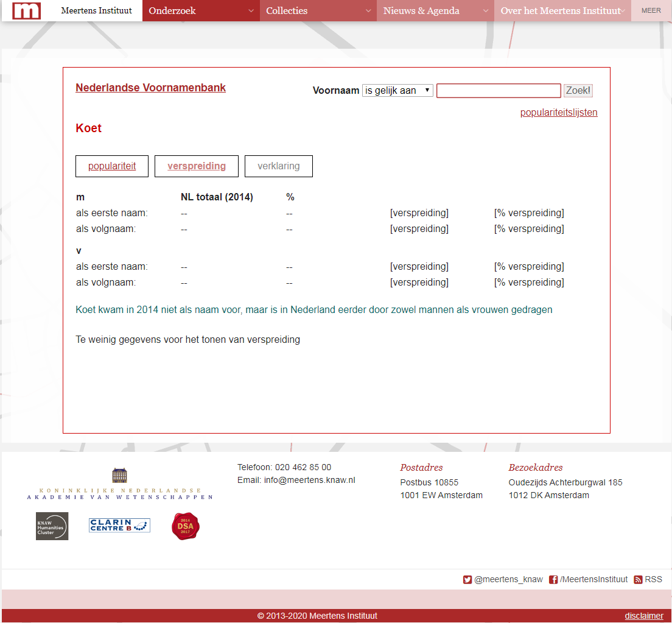
Task: Expand the Nieuws & Agenda menu chevron
Action: click(x=486, y=11)
